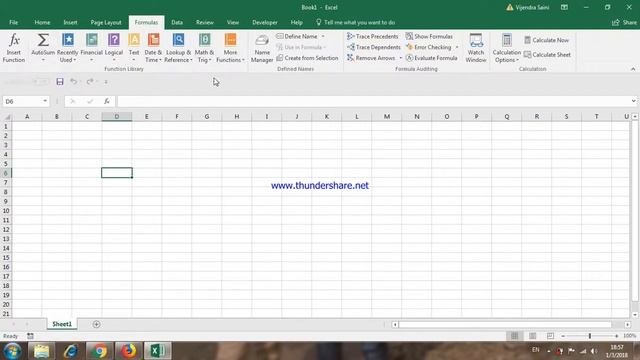640x360 pixels.
Task: Switch to Page Break Preview
Action: point(550,336)
